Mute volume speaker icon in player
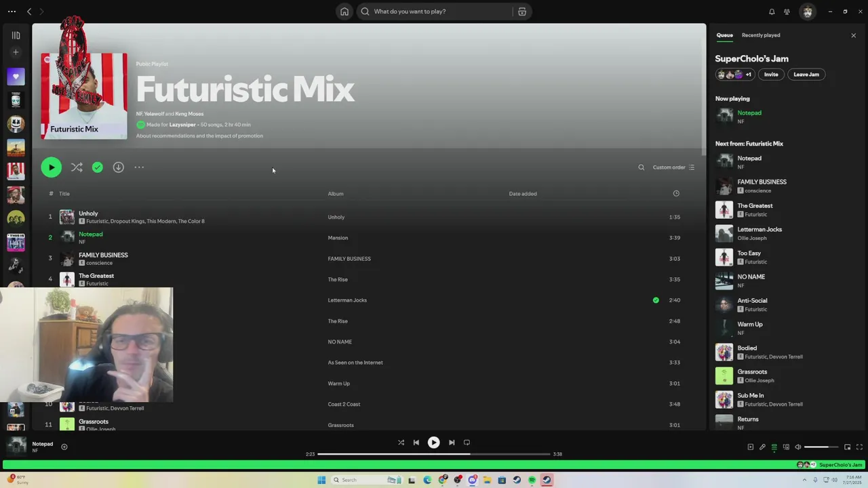The image size is (868, 488). coord(798,447)
